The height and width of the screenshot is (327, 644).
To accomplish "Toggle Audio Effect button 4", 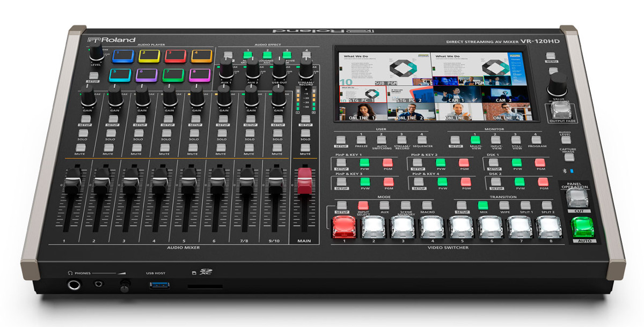I will [306, 55].
